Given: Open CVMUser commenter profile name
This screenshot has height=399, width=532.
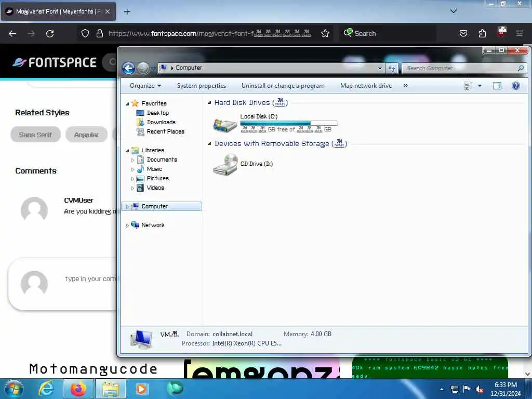Looking at the screenshot, I should click(x=78, y=200).
